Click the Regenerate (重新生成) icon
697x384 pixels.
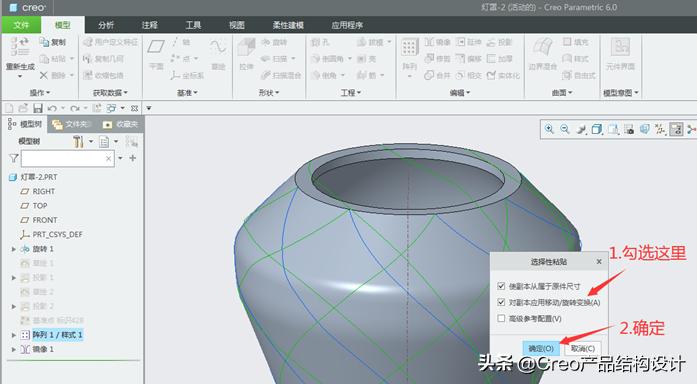click(x=20, y=47)
